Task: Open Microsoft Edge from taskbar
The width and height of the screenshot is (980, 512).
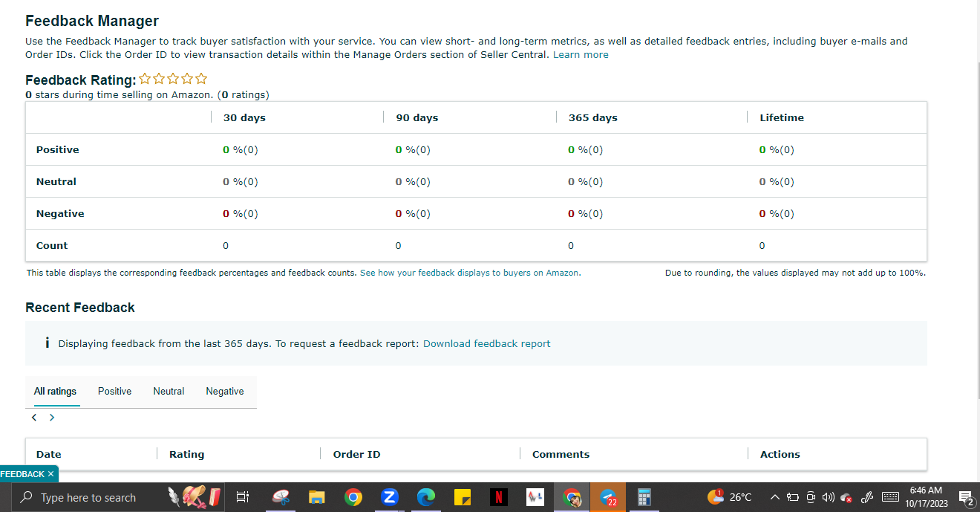Action: (426, 497)
